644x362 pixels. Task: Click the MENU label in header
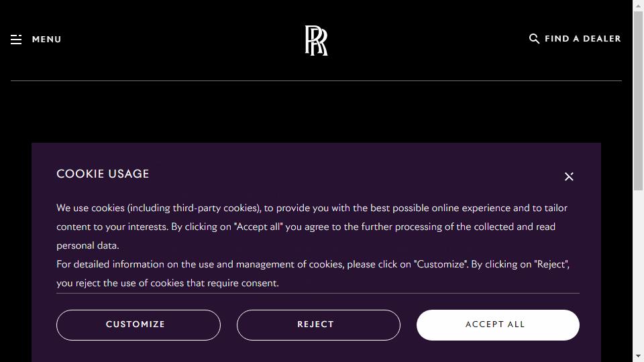pos(46,40)
